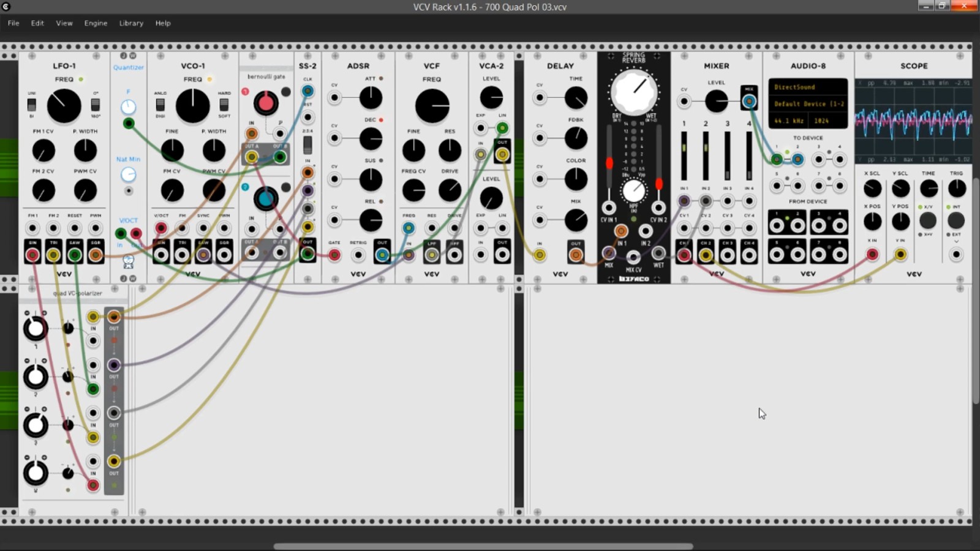
Task: Toggle the LFO-1 UNI/BI switch
Action: tap(32, 104)
